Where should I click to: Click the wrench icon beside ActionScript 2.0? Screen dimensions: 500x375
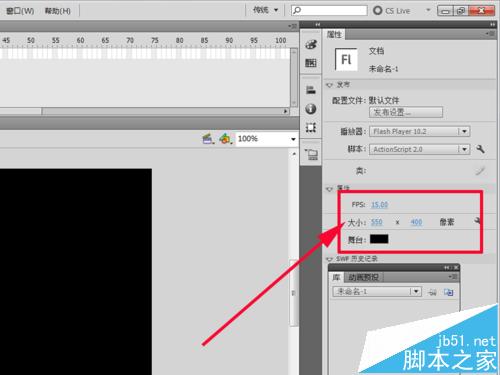pyautogui.click(x=480, y=149)
